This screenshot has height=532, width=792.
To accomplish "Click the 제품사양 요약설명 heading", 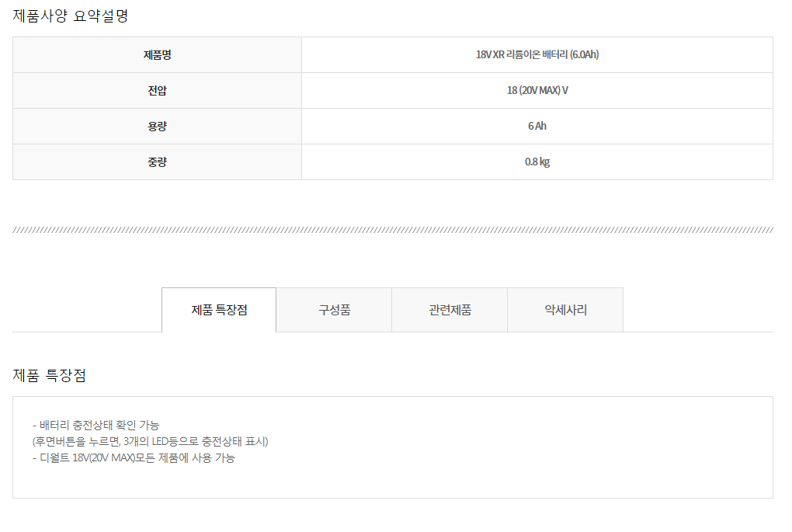I will (x=71, y=16).
